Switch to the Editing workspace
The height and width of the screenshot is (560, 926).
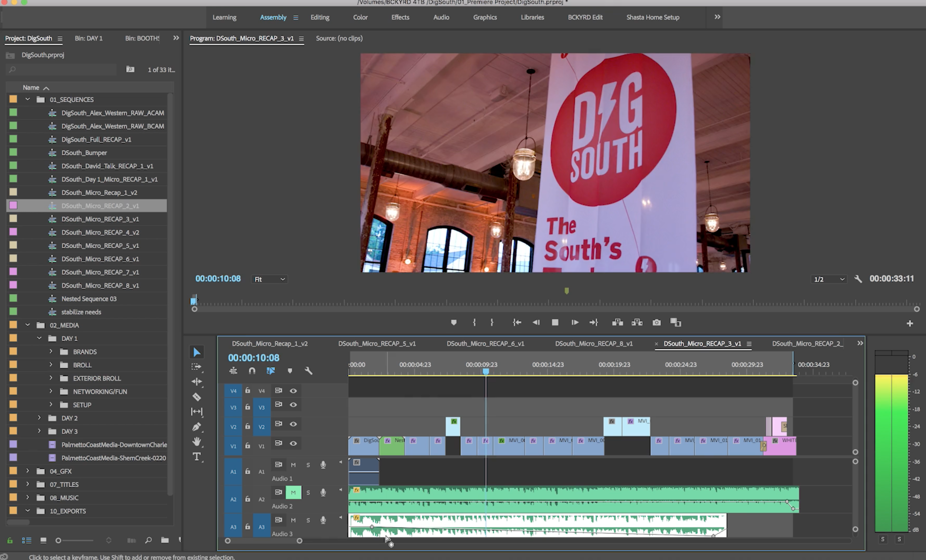click(320, 17)
